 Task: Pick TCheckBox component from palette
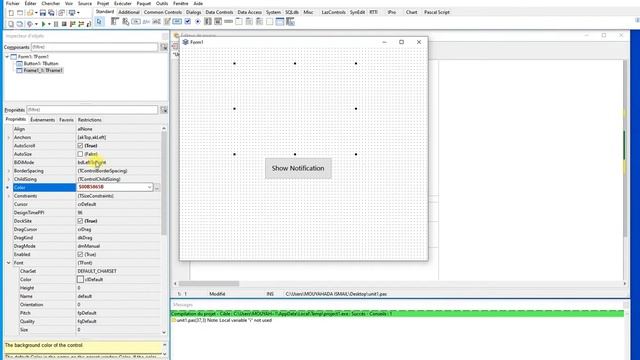click(x=187, y=22)
